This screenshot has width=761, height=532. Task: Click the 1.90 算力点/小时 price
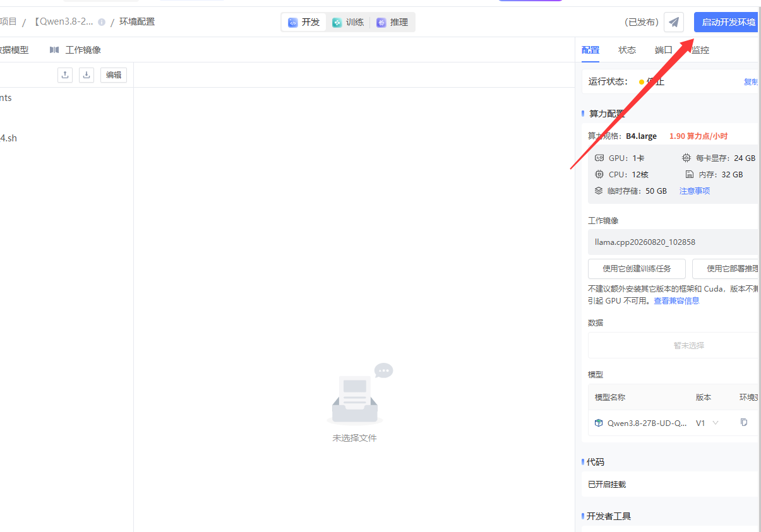click(x=698, y=136)
